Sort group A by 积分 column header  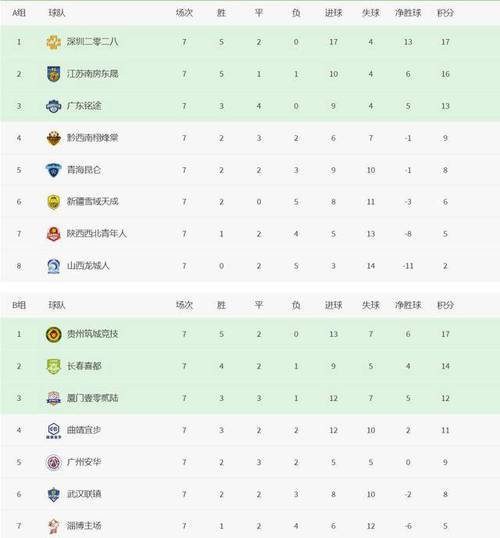[445, 13]
